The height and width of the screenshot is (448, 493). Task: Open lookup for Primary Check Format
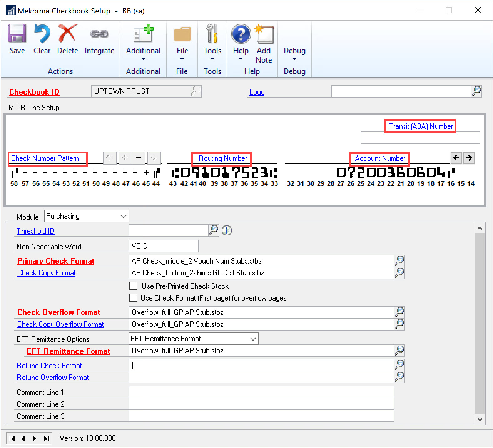click(399, 261)
